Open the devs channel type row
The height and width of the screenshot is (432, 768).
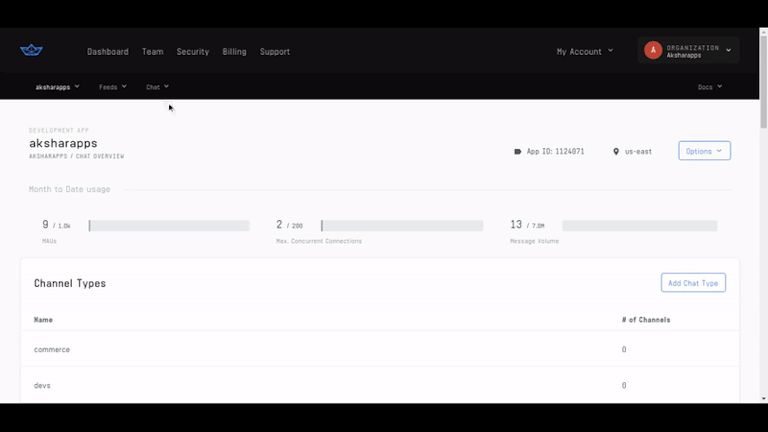point(380,385)
